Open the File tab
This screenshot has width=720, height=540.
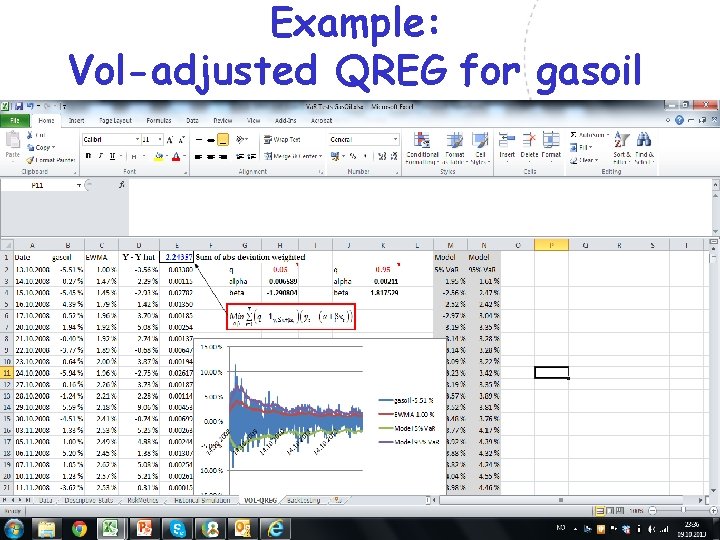coord(15,120)
